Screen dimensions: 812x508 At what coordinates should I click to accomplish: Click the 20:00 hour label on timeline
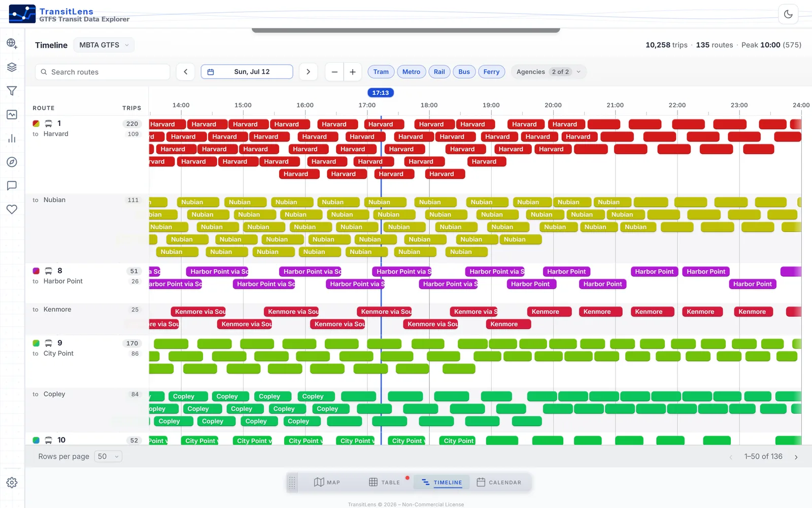553,105
